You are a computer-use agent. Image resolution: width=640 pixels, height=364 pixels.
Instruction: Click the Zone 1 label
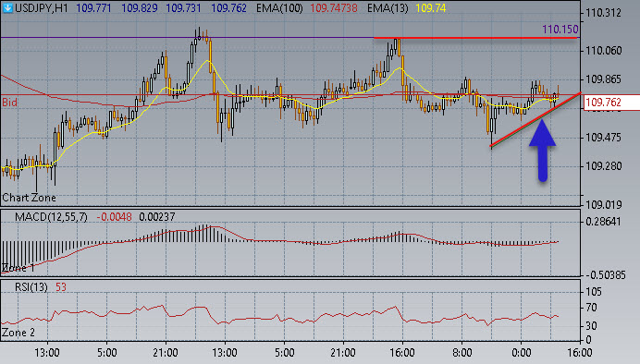18,268
